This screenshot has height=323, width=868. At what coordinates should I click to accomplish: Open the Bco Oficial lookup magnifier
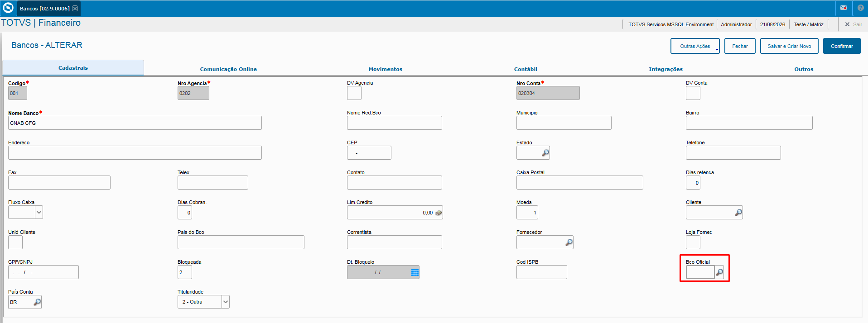(719, 272)
